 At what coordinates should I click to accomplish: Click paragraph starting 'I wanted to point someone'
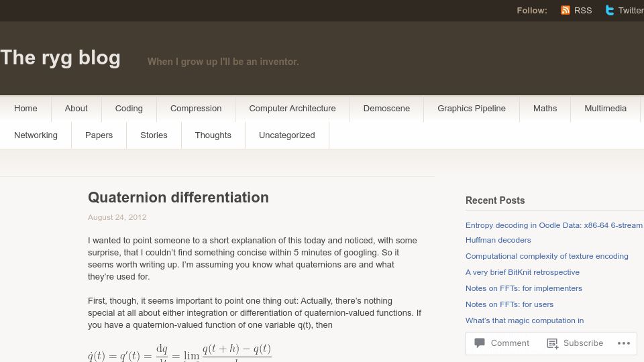tap(252, 259)
